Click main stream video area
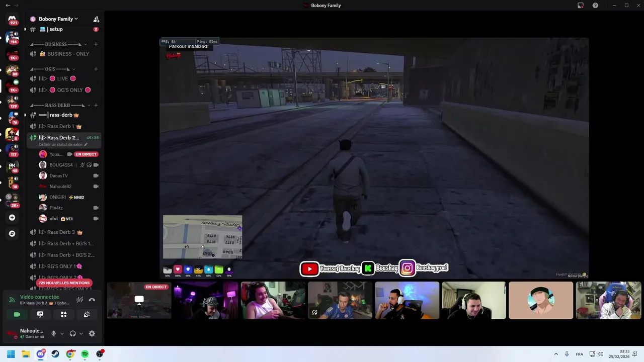Screen dimensions: 644x362 (x=374, y=158)
